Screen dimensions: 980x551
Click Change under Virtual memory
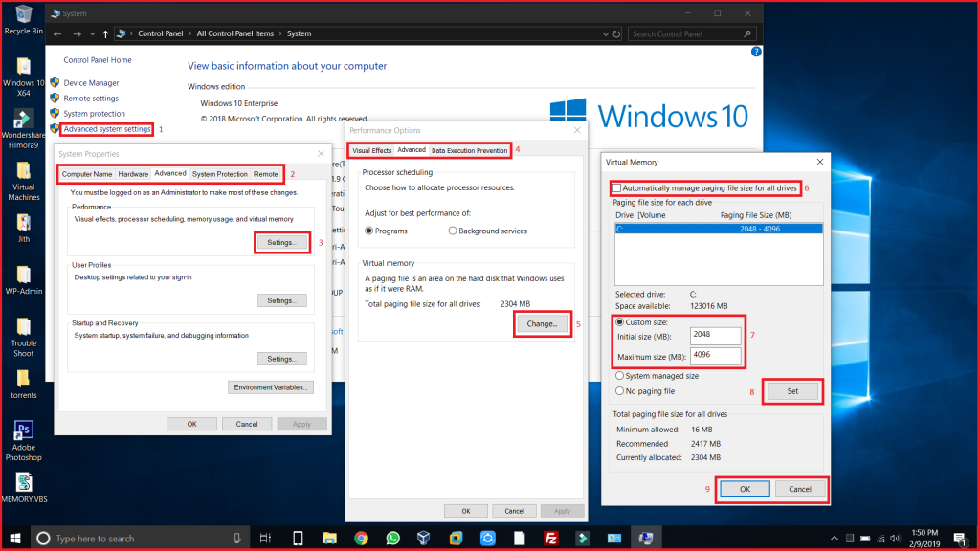click(x=542, y=323)
